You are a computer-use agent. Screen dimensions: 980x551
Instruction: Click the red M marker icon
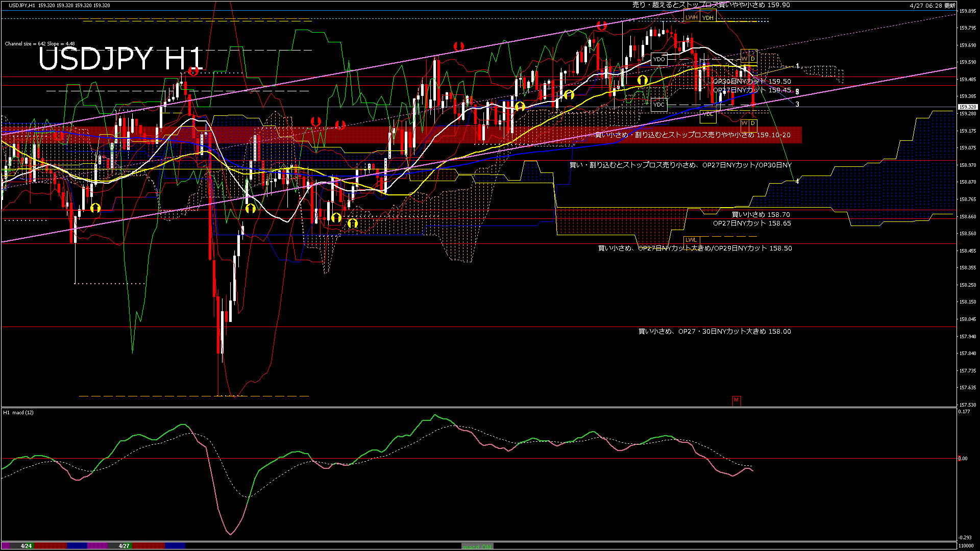pyautogui.click(x=736, y=400)
